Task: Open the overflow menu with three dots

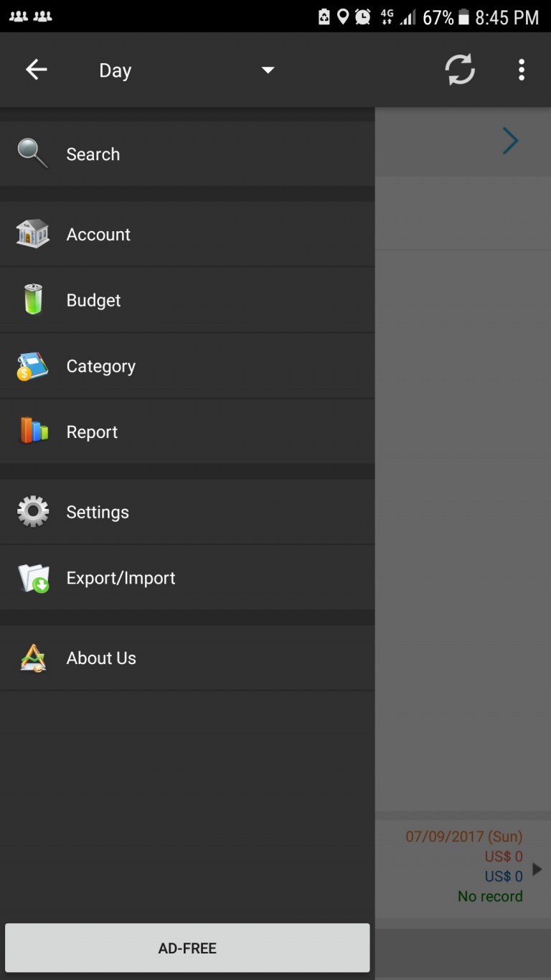Action: (522, 70)
